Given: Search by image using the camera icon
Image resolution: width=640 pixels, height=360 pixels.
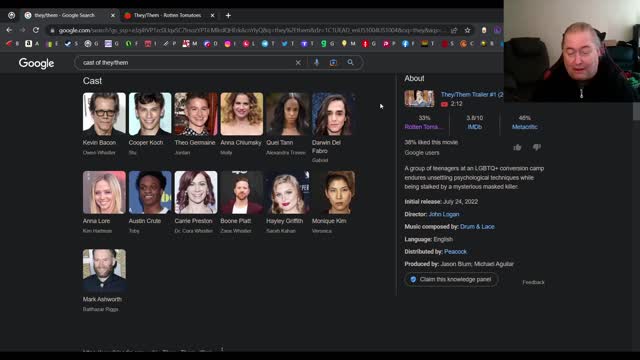Looking at the screenshot, I should pyautogui.click(x=333, y=62).
